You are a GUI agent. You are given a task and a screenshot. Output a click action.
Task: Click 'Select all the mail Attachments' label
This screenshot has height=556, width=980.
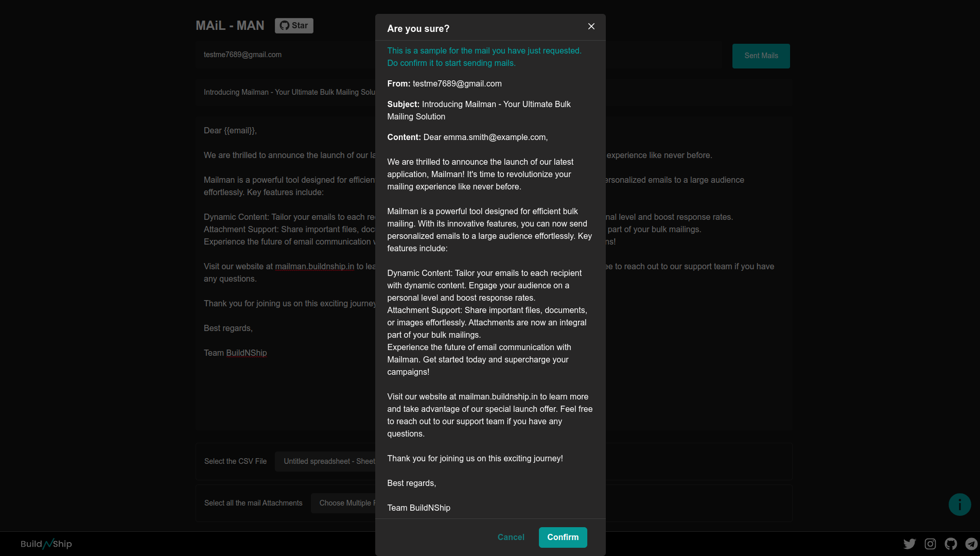click(253, 503)
